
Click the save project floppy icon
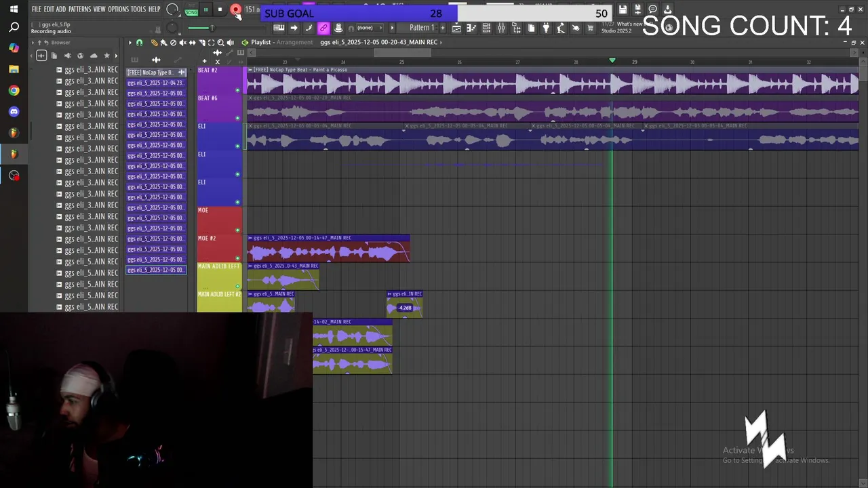click(623, 9)
